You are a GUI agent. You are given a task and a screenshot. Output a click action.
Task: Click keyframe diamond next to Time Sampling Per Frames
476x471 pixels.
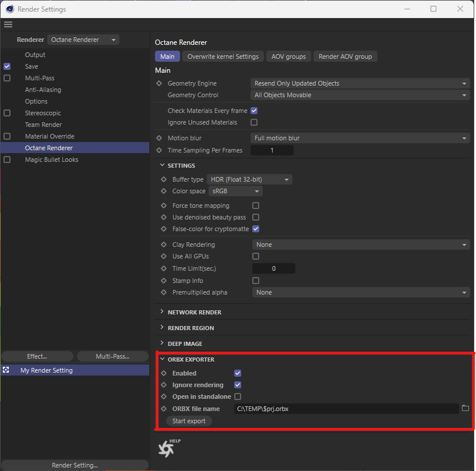coord(159,150)
